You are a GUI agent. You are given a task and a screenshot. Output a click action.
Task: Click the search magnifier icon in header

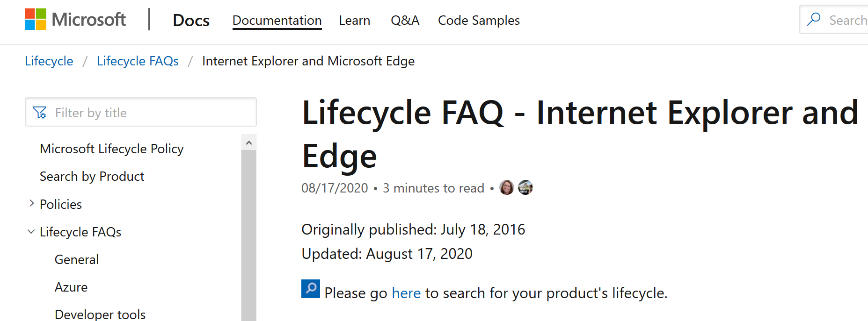(814, 19)
